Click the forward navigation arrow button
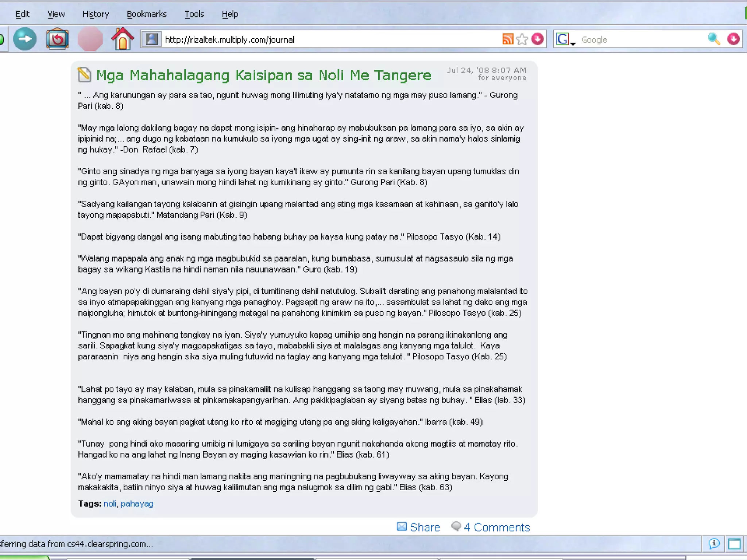 pyautogui.click(x=25, y=39)
